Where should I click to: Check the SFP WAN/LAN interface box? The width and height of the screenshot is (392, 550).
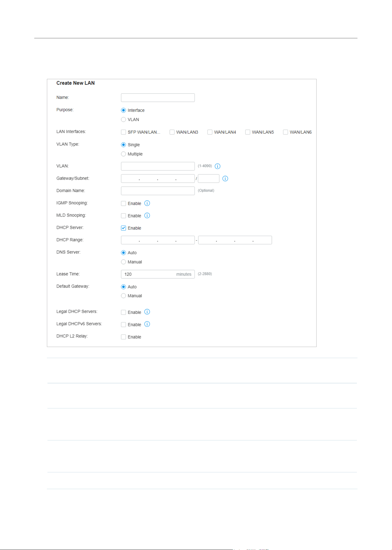coord(123,132)
